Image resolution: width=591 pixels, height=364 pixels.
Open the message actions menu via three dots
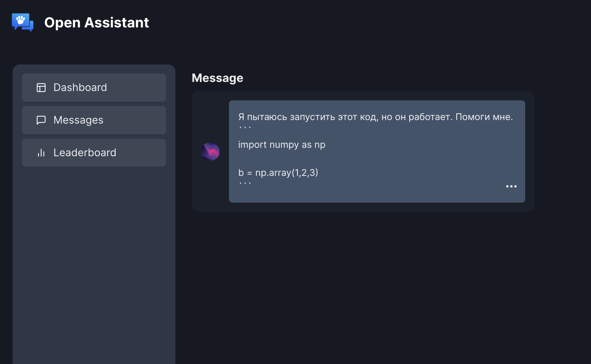511,186
